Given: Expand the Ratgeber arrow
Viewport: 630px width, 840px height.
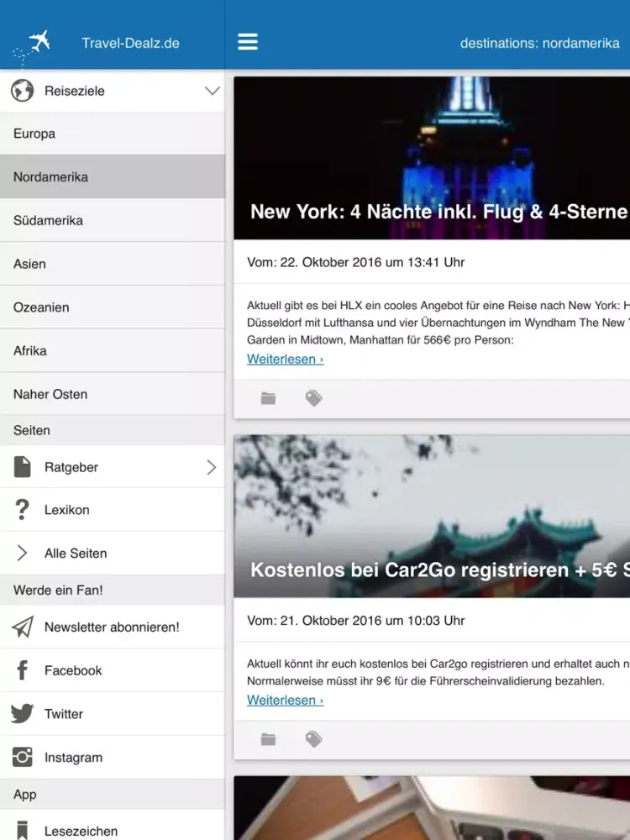Looking at the screenshot, I should 212,467.
